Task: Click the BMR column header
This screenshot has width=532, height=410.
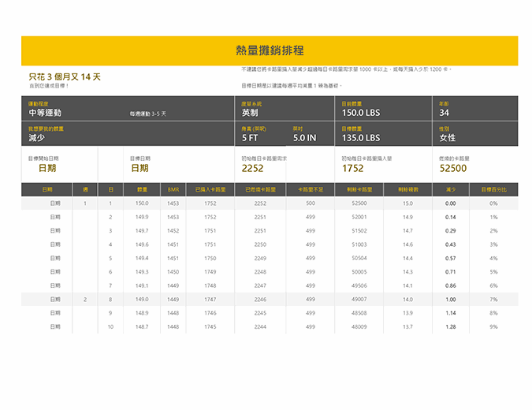Action: (x=173, y=190)
